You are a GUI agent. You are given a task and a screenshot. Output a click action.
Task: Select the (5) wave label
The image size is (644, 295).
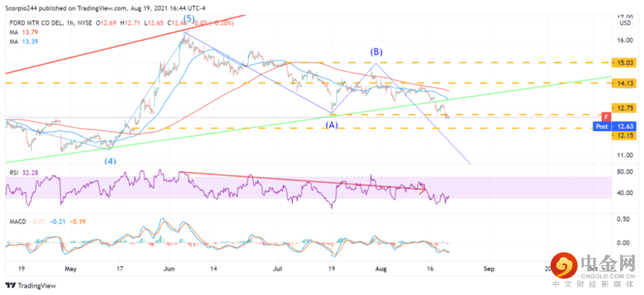coord(188,18)
